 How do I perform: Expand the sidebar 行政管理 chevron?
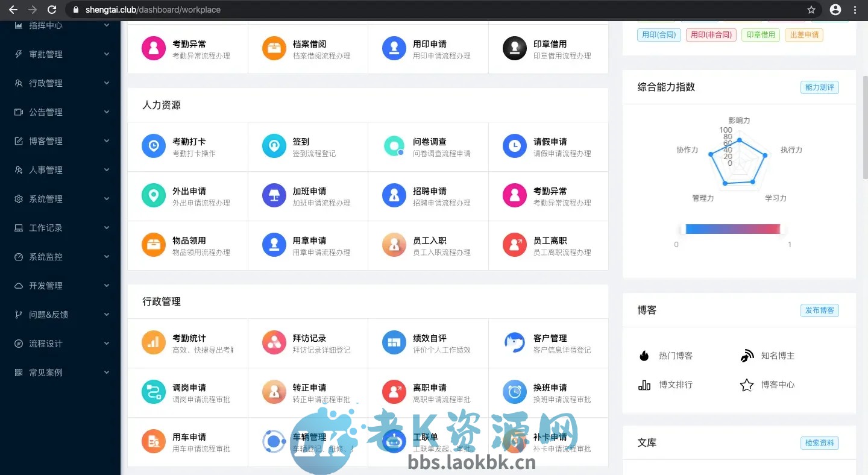click(x=107, y=83)
